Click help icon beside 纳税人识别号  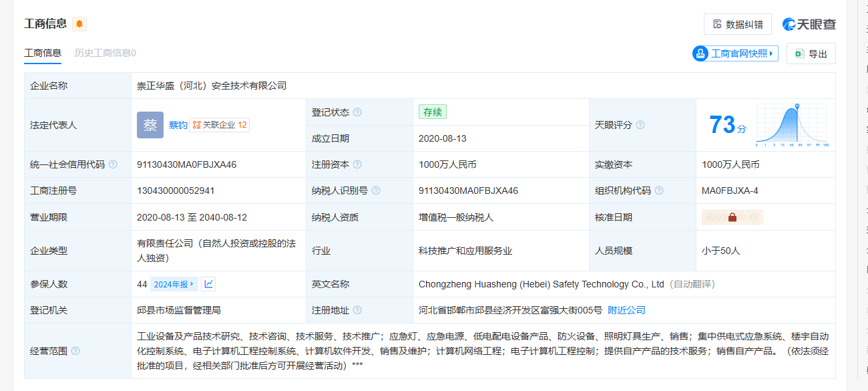point(376,190)
